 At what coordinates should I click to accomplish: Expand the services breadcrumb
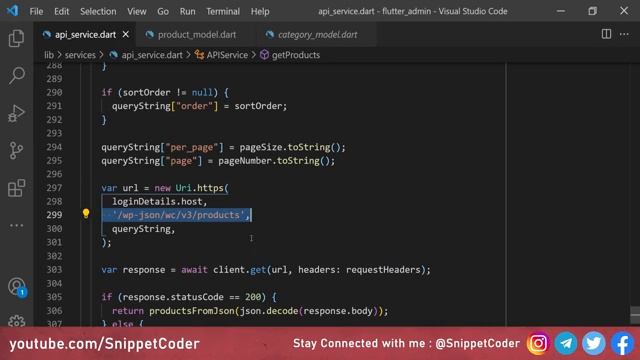click(x=80, y=55)
